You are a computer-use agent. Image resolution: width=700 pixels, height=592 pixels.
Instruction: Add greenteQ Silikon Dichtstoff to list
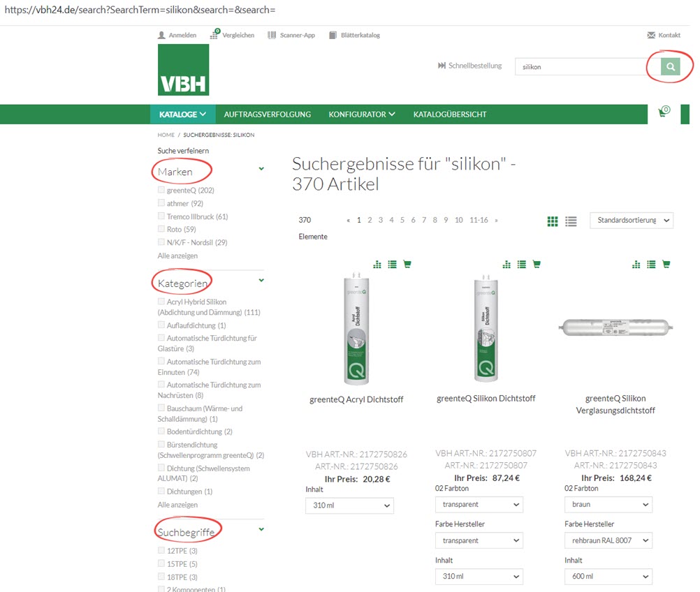tap(521, 264)
